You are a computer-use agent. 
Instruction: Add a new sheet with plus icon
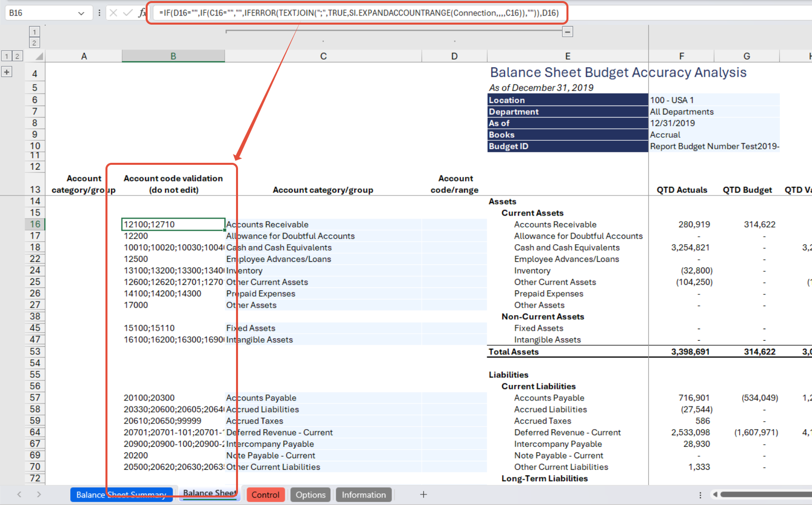423,494
